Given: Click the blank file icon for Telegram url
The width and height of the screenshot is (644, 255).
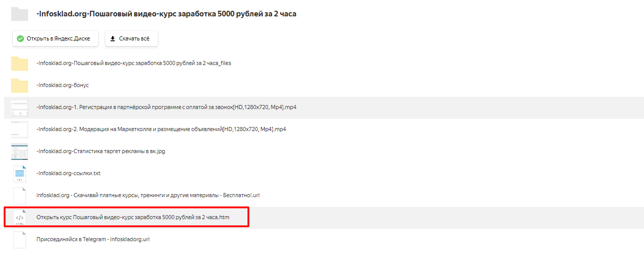Looking at the screenshot, I should pyautogui.click(x=19, y=240).
